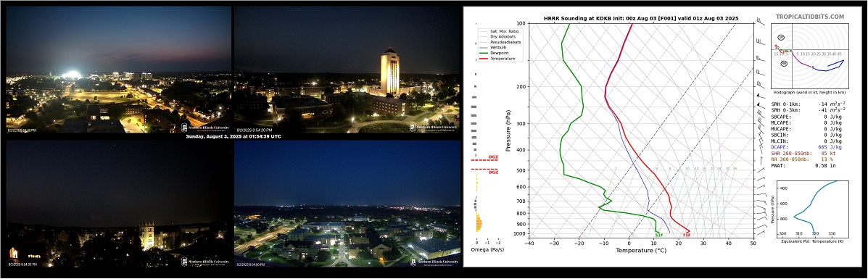868x279 pixels.
Task: Open the stadium lights webcam view
Action: click(118, 70)
